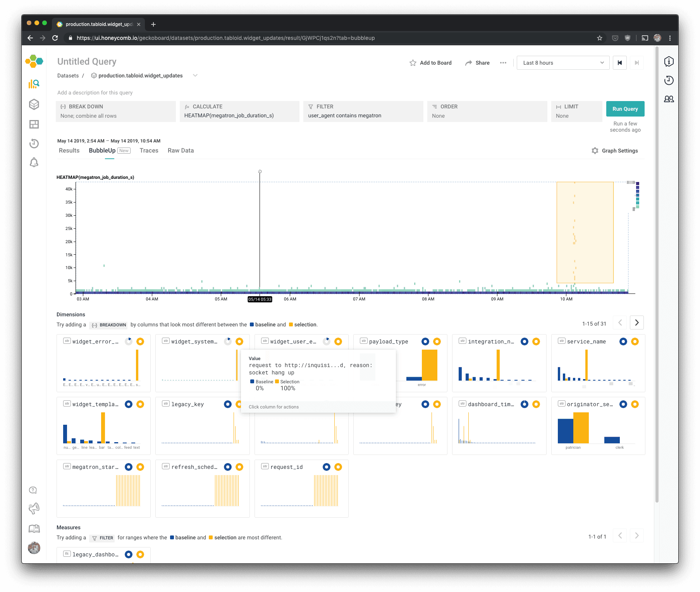Switch to the Traces tab
Image resolution: width=700 pixels, height=592 pixels.
(149, 151)
